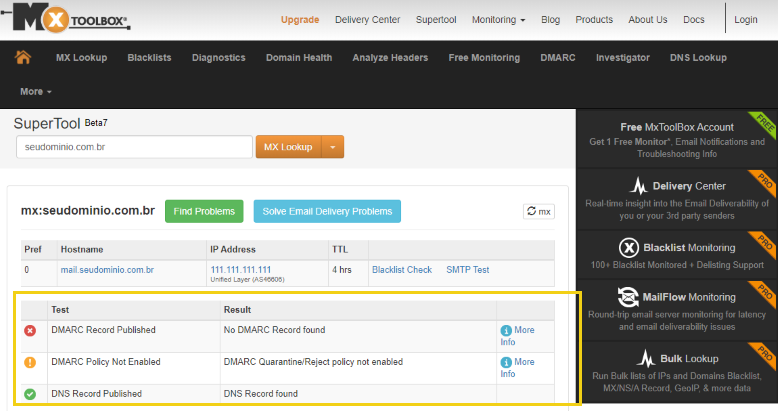Click the '4 hrs' TTL value
Screen dimensions: 778x411
coord(342,270)
